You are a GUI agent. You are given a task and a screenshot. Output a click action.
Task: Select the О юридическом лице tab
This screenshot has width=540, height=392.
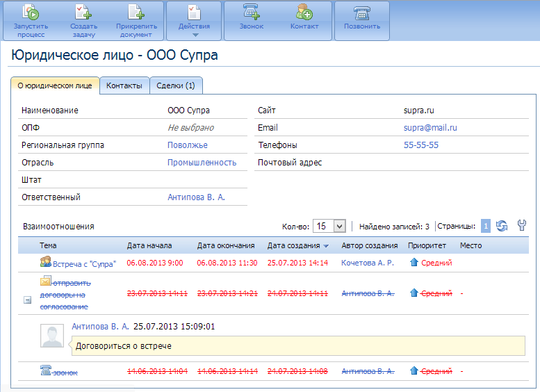click(55, 85)
